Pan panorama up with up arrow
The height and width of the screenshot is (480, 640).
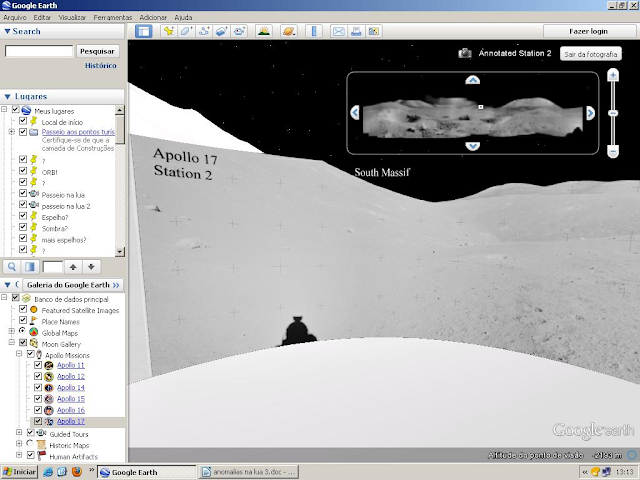(473, 80)
